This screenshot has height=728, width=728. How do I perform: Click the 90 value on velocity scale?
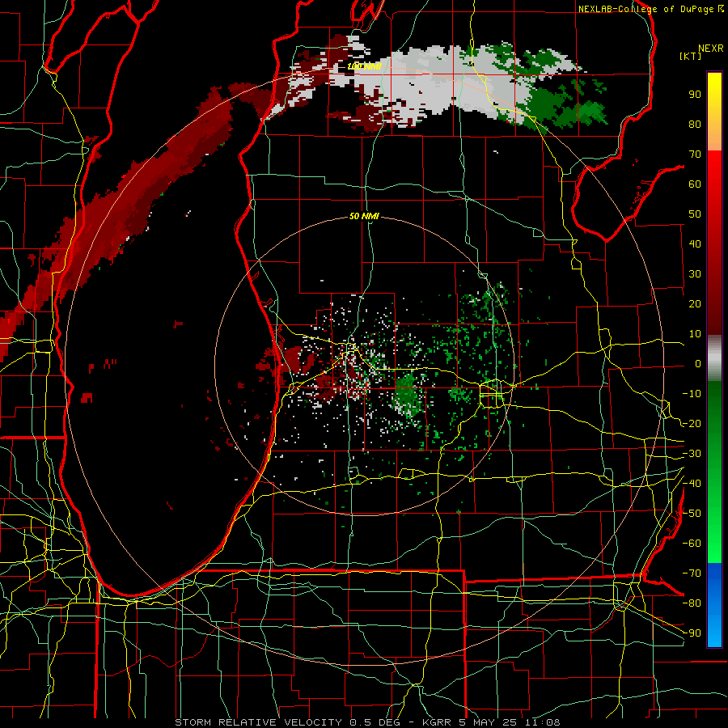tap(695, 95)
